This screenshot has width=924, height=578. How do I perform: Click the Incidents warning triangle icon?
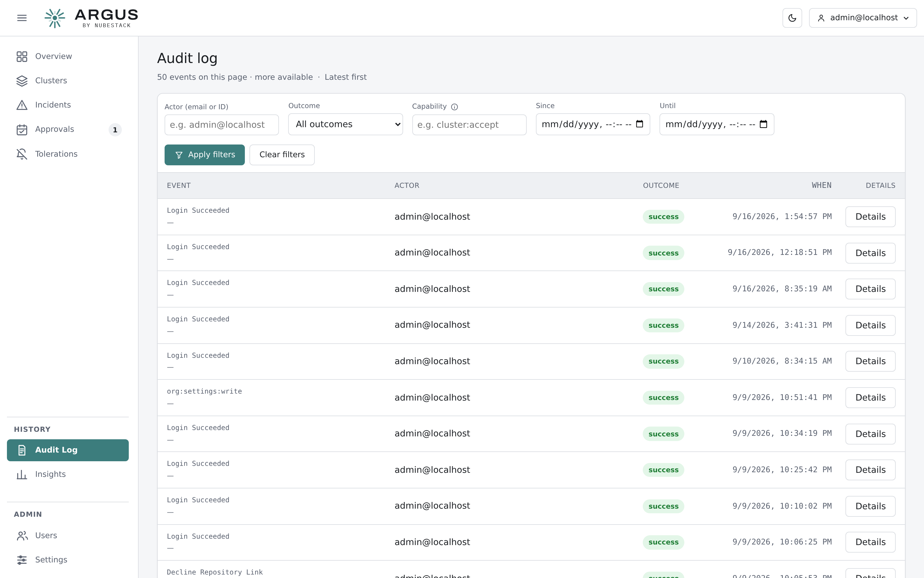click(22, 105)
